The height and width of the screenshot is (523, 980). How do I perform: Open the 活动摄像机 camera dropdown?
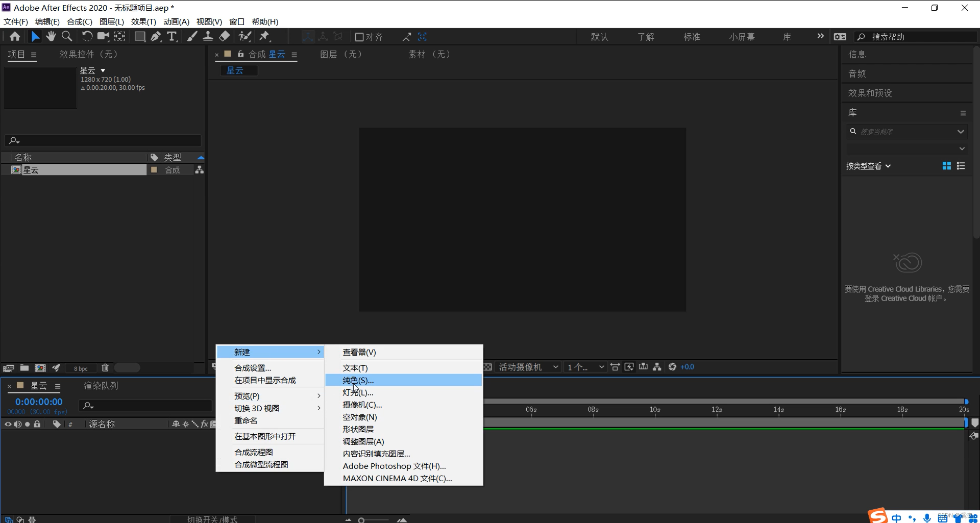point(528,367)
